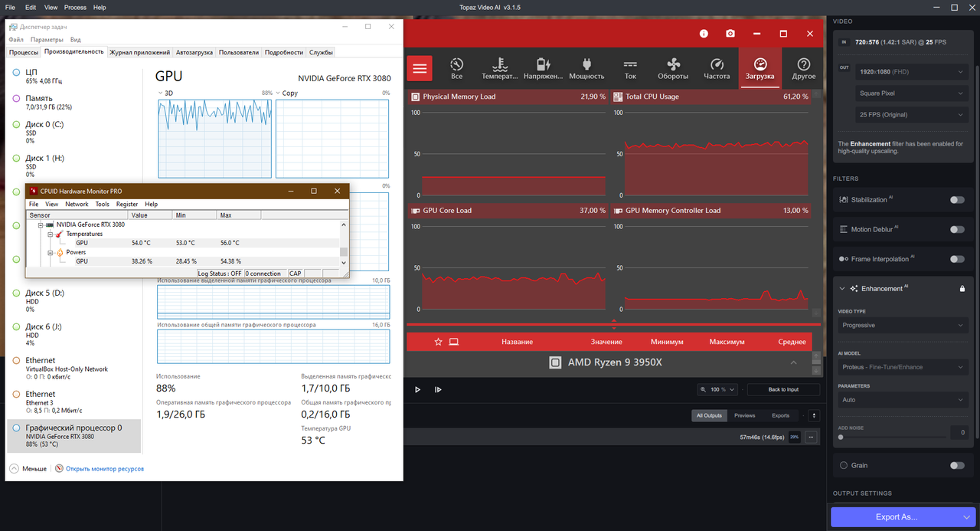Click the GPU Memory Controller Load graph icon

(619, 210)
